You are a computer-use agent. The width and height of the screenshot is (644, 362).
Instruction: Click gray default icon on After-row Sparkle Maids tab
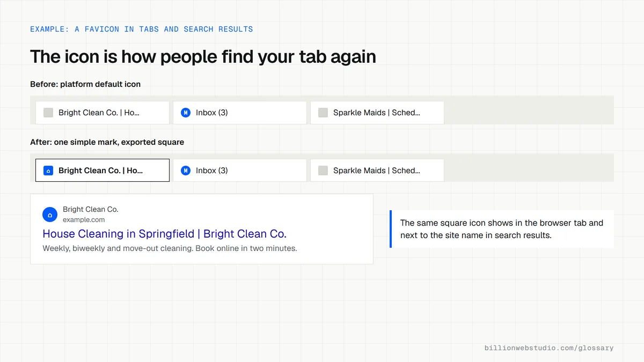tap(323, 171)
